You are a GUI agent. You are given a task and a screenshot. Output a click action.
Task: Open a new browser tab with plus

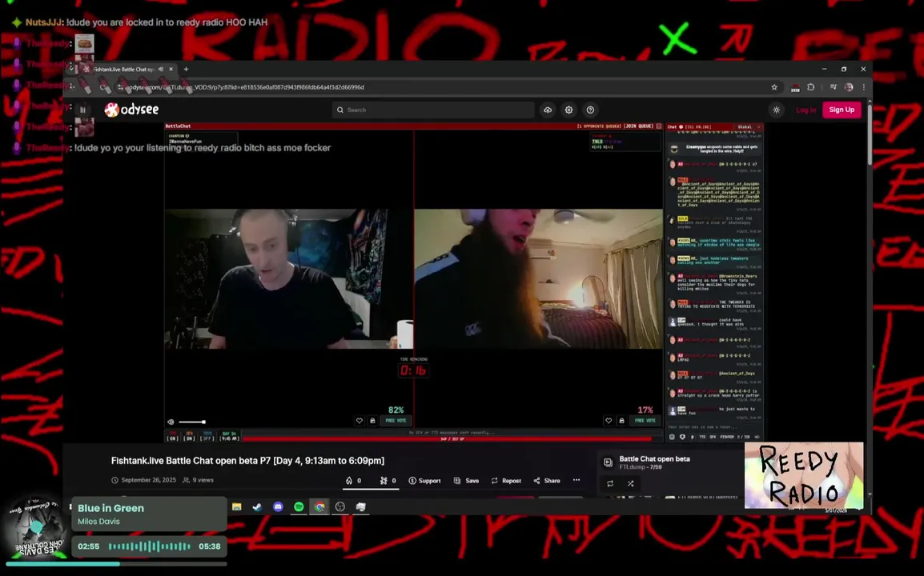(187, 69)
